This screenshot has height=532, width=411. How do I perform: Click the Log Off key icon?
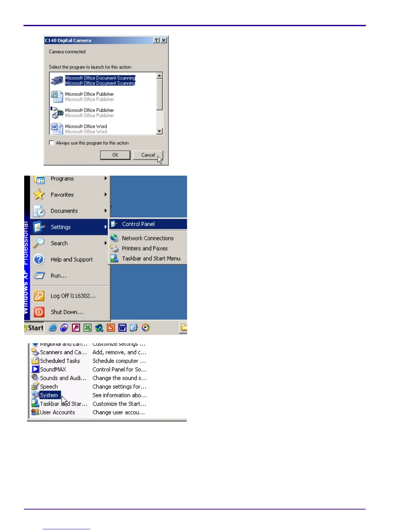[x=39, y=296]
